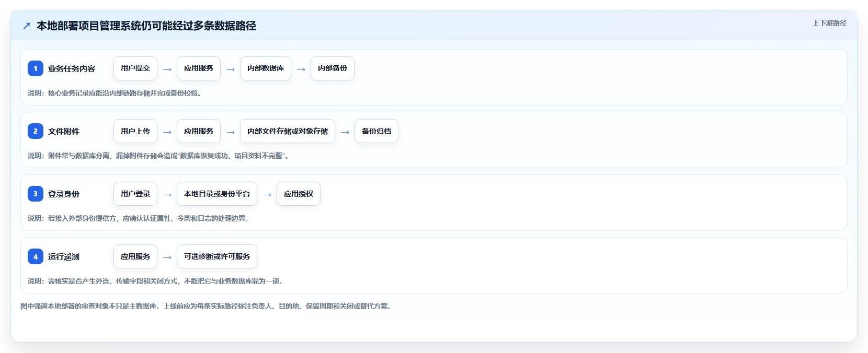The width and height of the screenshot is (868, 353).
Task: Select the number 3 badge for 登录身份
Action: coord(36,194)
